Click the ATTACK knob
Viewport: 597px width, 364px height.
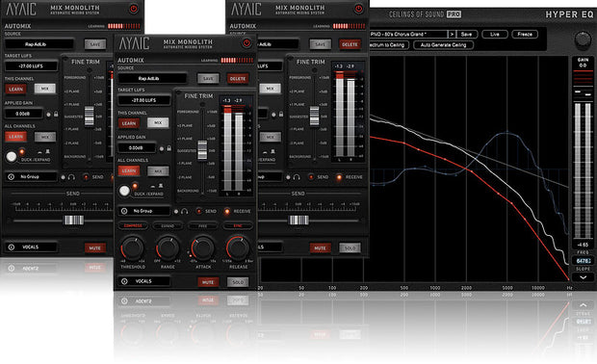pos(203,247)
